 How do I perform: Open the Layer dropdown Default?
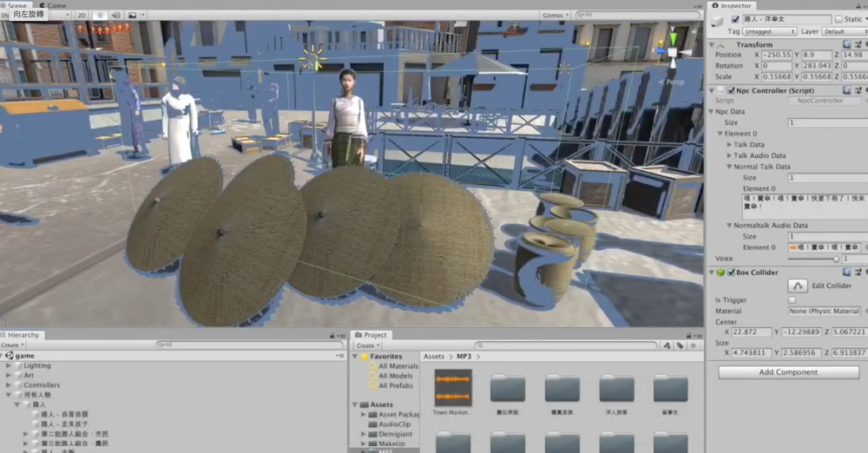point(845,31)
